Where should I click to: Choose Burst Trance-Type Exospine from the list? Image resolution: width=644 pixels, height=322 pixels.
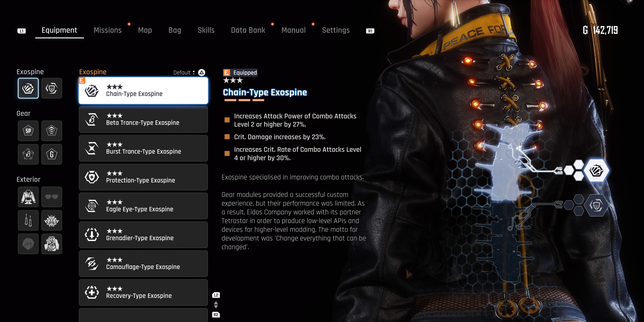point(143,148)
